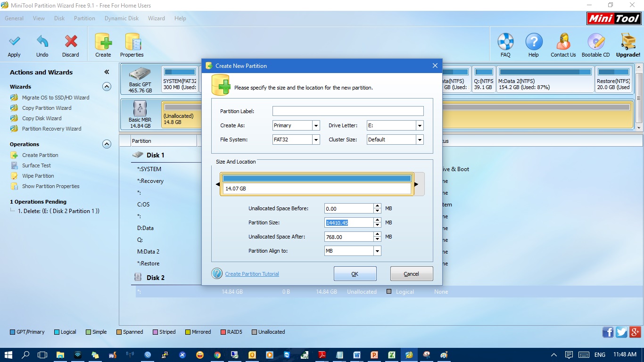The height and width of the screenshot is (362, 644).
Task: Click the Google Plus share icon
Action: pos(636,332)
